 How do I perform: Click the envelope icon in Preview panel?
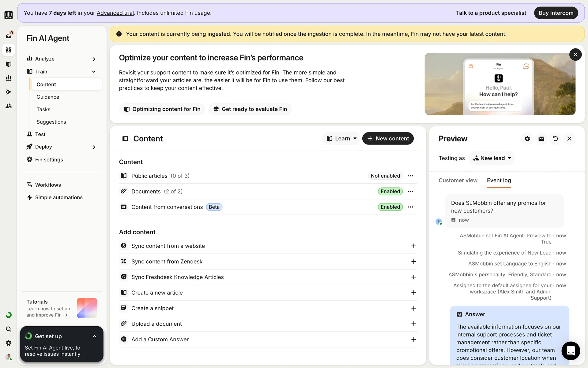[x=541, y=139]
